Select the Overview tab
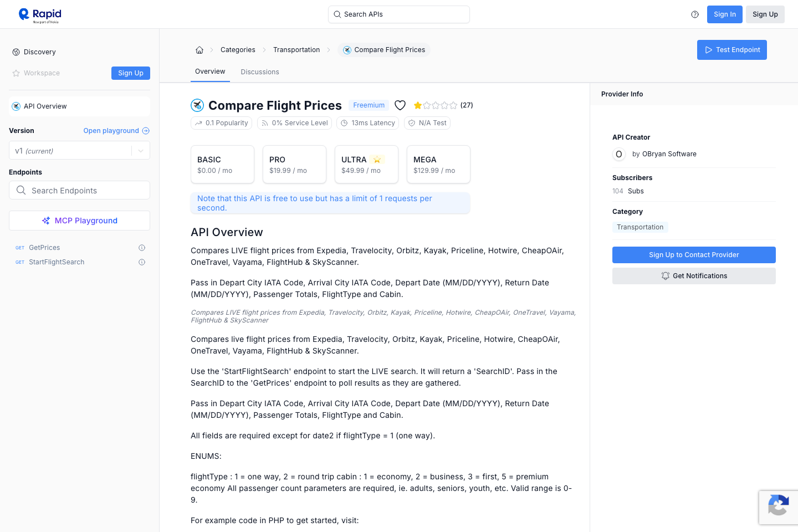798x532 pixels. click(x=210, y=71)
